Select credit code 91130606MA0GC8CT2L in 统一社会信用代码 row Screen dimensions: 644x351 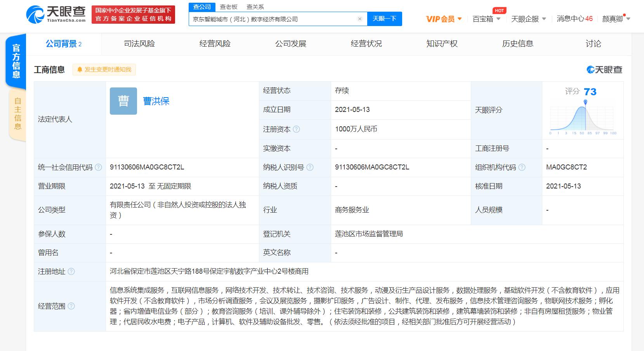click(x=147, y=167)
